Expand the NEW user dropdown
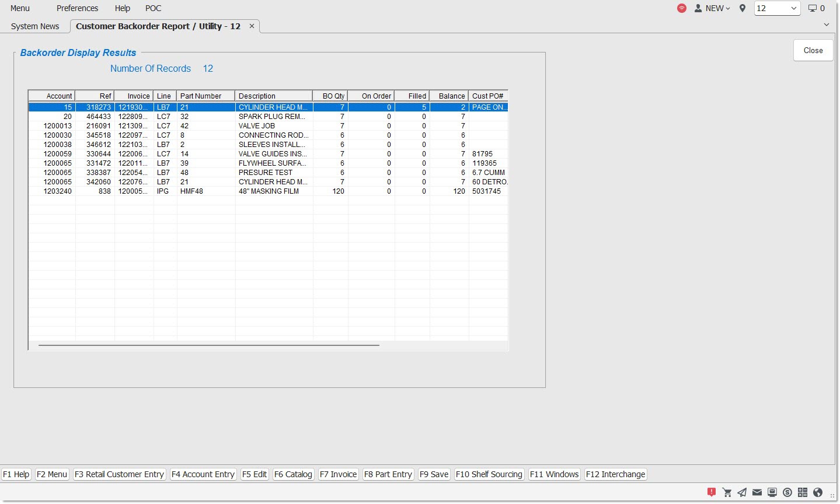840x504 pixels. click(x=713, y=8)
